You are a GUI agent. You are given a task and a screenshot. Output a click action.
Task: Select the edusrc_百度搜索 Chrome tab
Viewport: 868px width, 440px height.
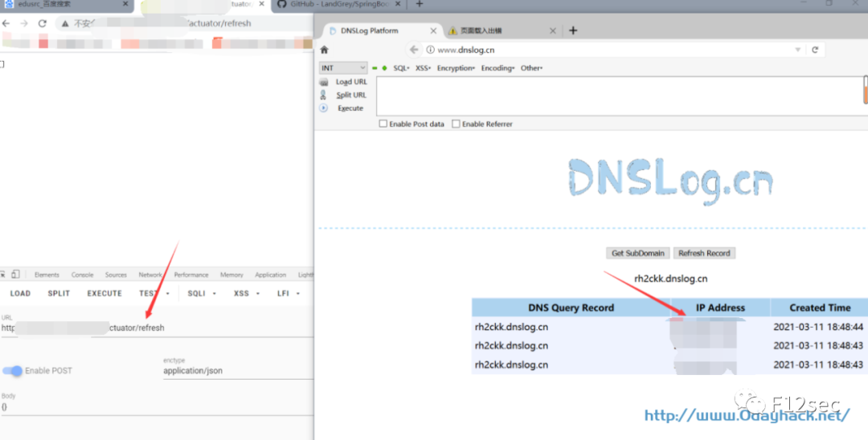point(67,5)
